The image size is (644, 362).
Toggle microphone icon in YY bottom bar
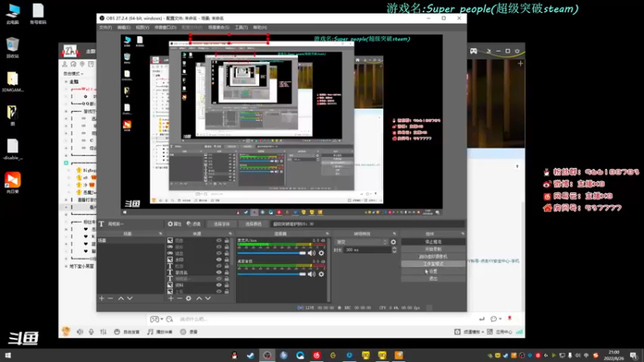pos(91,331)
